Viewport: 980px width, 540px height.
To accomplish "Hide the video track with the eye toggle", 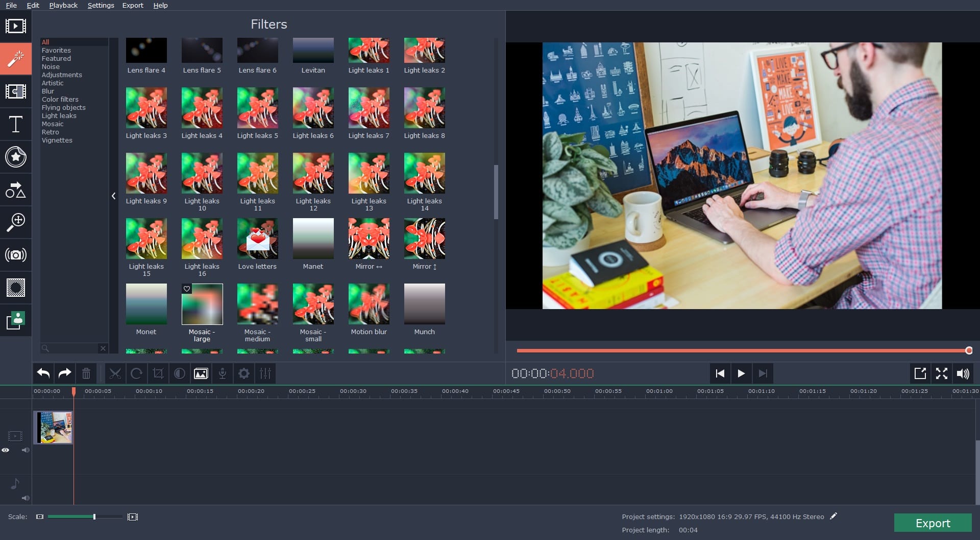I will pyautogui.click(x=6, y=450).
